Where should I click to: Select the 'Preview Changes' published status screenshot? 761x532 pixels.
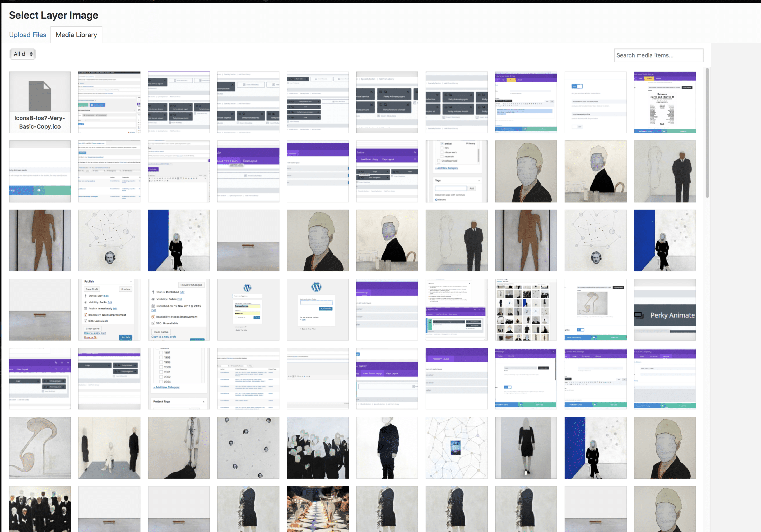[x=179, y=309]
